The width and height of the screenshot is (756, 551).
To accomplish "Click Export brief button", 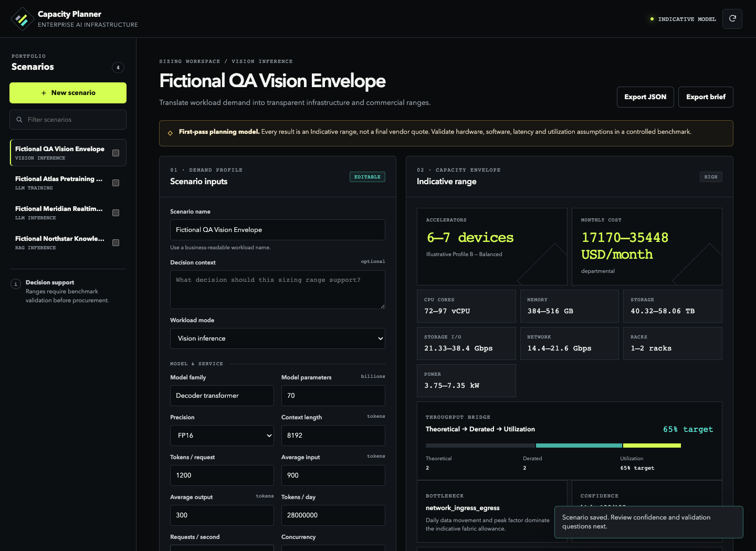I will (706, 97).
